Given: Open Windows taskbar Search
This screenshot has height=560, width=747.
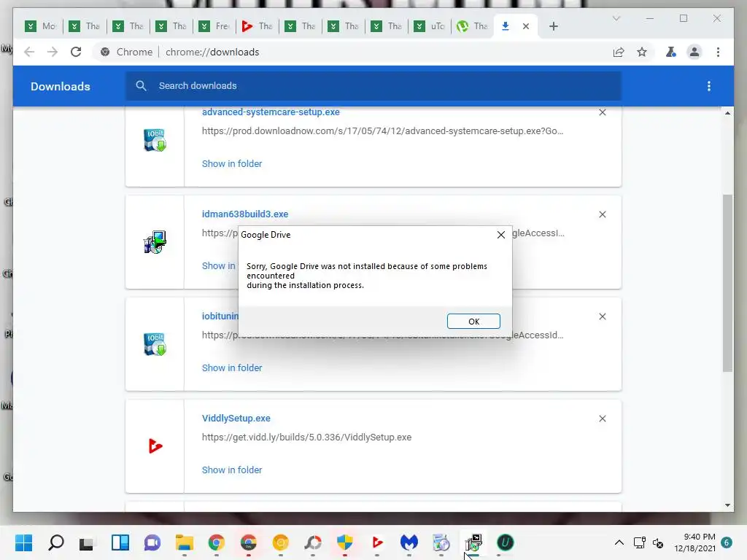Looking at the screenshot, I should [55, 542].
